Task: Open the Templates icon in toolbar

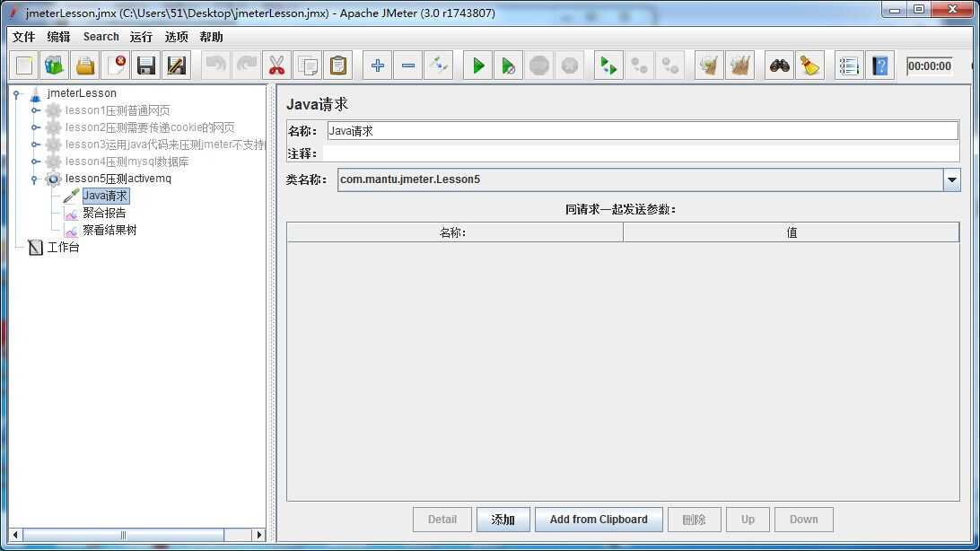Action: pos(55,66)
